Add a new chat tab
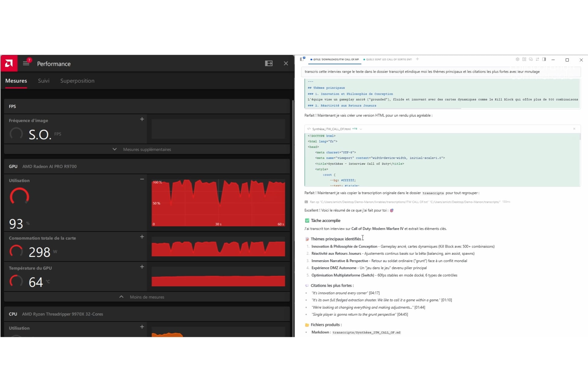 tap(417, 59)
